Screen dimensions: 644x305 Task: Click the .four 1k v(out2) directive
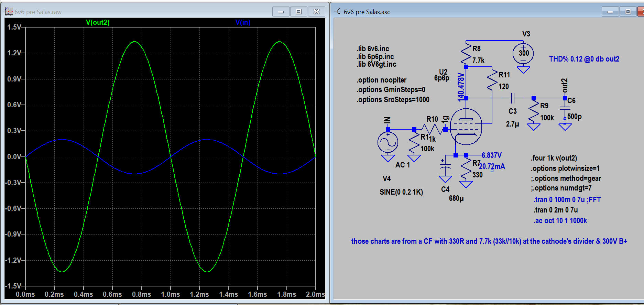tap(554, 158)
